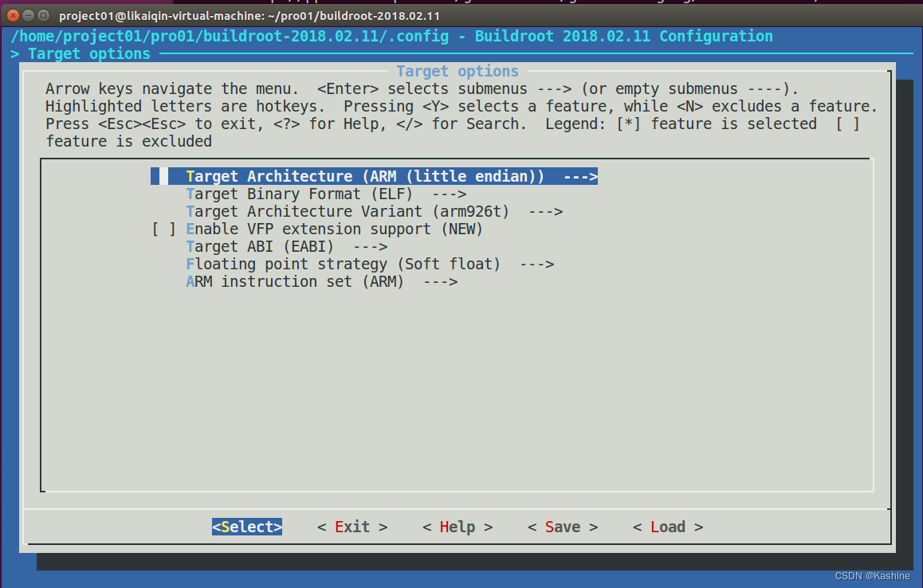Close the terminal window
Image resolution: width=923 pixels, height=588 pixels.
[x=12, y=15]
